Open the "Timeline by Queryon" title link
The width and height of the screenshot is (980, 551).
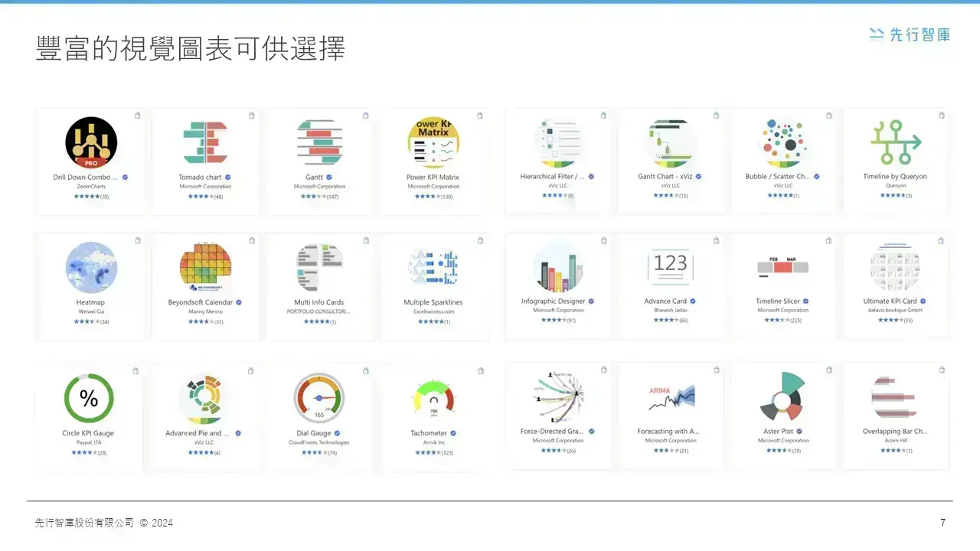click(895, 176)
